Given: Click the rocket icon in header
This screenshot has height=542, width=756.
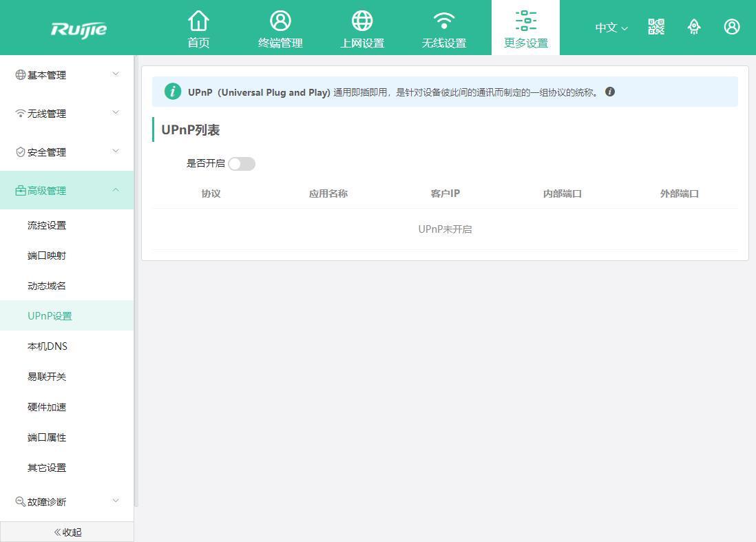Looking at the screenshot, I should click(694, 27).
